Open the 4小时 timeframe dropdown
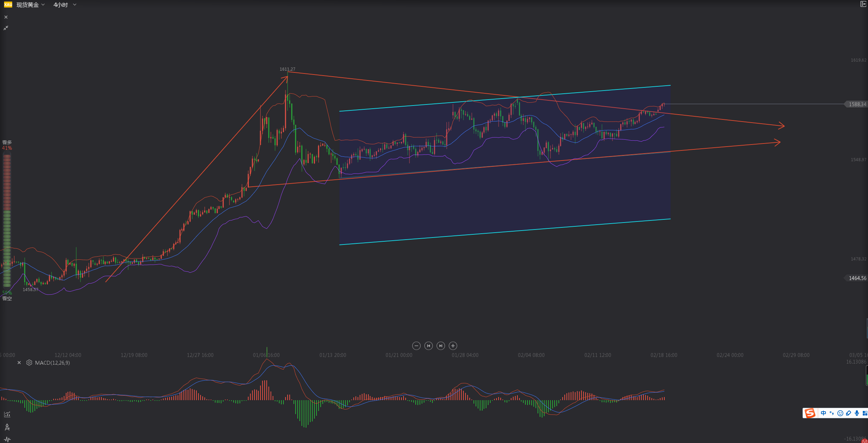Image resolution: width=868 pixels, height=443 pixels. click(74, 5)
